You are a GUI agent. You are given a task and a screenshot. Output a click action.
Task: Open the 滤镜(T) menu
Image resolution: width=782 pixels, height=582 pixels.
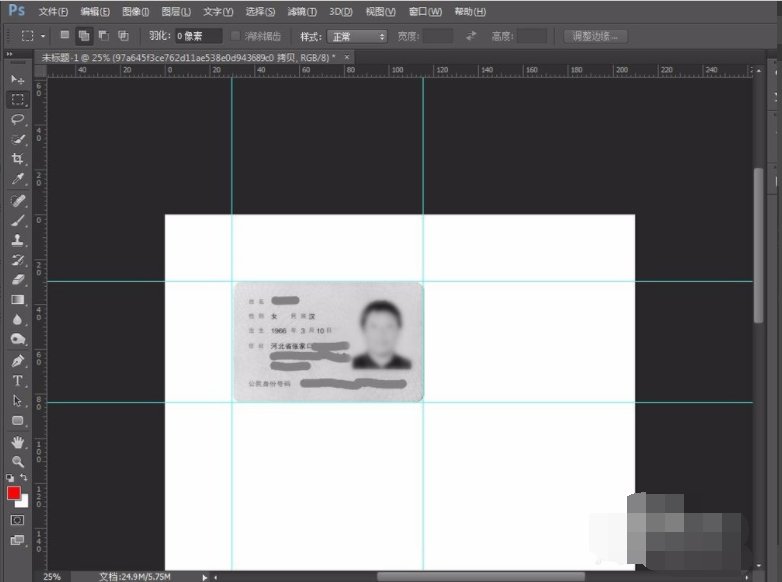(x=301, y=12)
